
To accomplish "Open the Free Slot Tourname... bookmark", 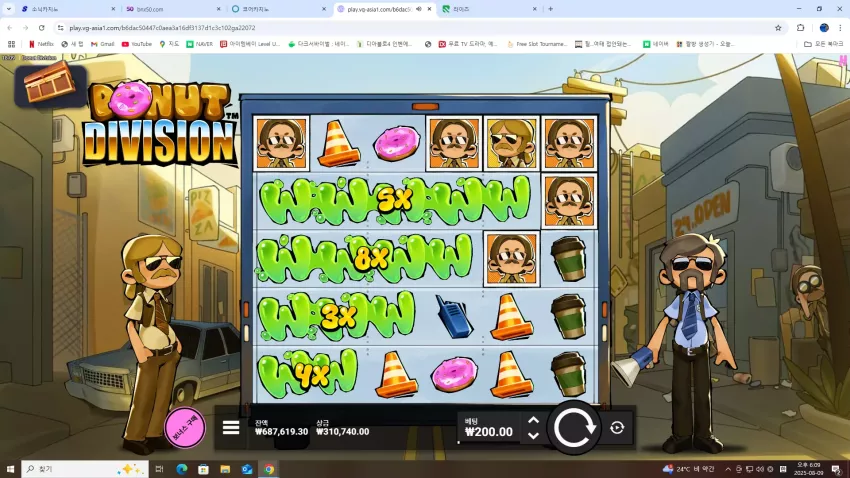I will click(x=537, y=44).
